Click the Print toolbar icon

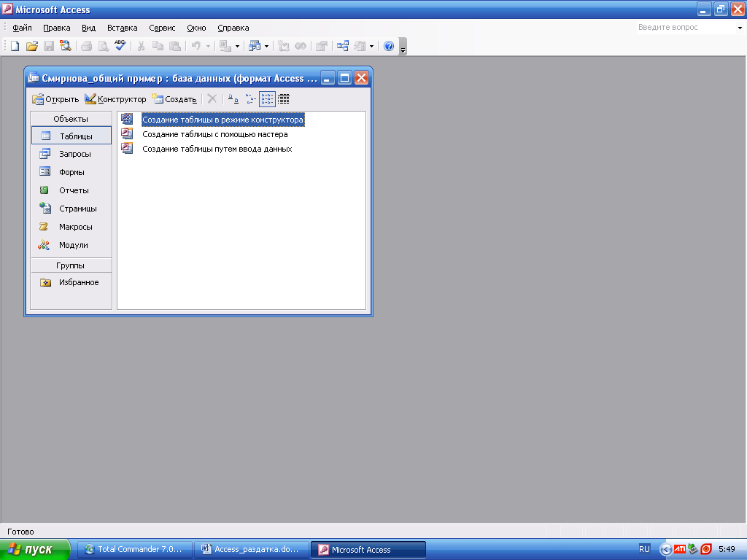pos(87,46)
